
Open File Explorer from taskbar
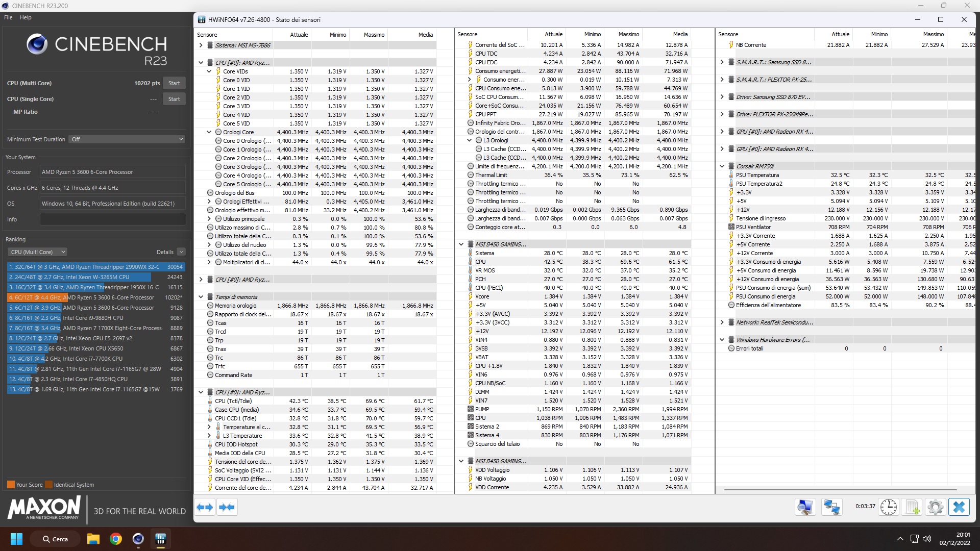pyautogui.click(x=93, y=539)
